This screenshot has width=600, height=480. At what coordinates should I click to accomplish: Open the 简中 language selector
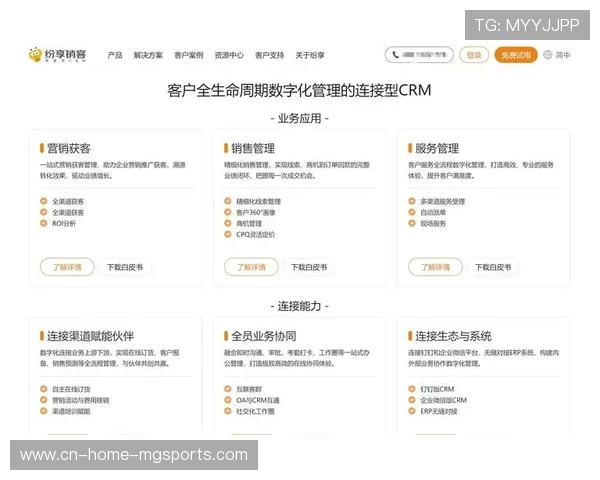tap(563, 55)
